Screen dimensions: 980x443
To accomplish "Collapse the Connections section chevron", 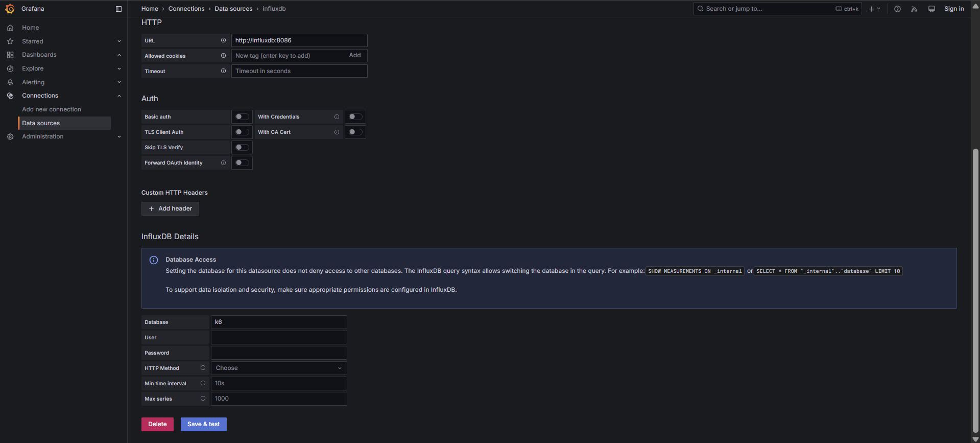I will pos(119,96).
